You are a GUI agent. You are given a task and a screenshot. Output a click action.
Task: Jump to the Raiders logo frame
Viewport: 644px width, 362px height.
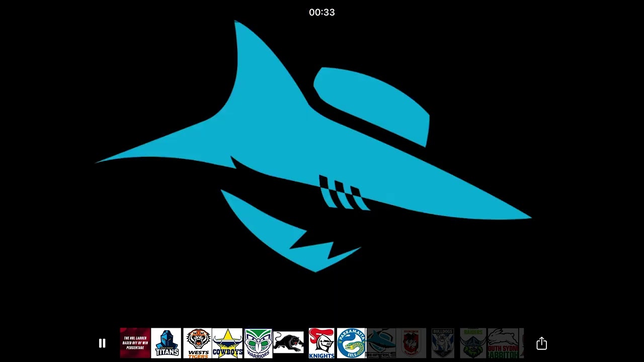pyautogui.click(x=473, y=343)
